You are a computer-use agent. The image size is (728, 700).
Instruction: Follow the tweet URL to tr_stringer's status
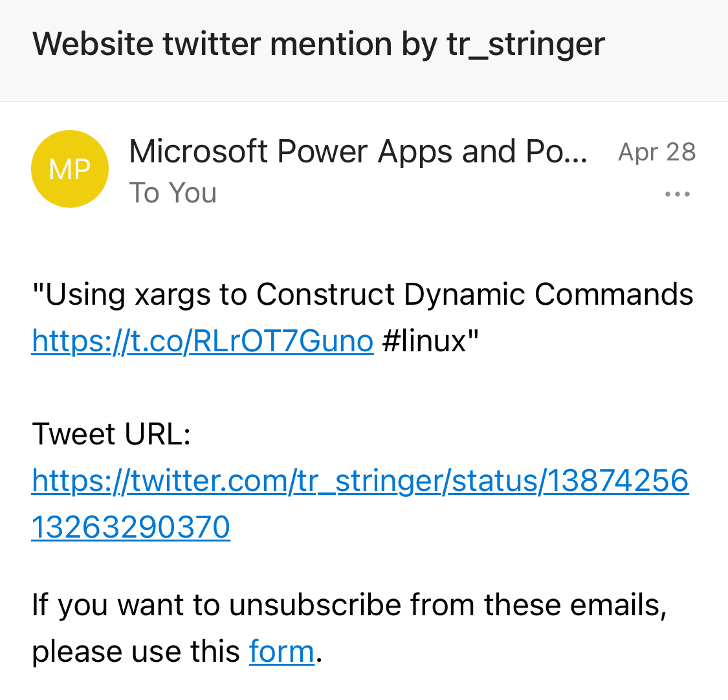click(x=360, y=479)
